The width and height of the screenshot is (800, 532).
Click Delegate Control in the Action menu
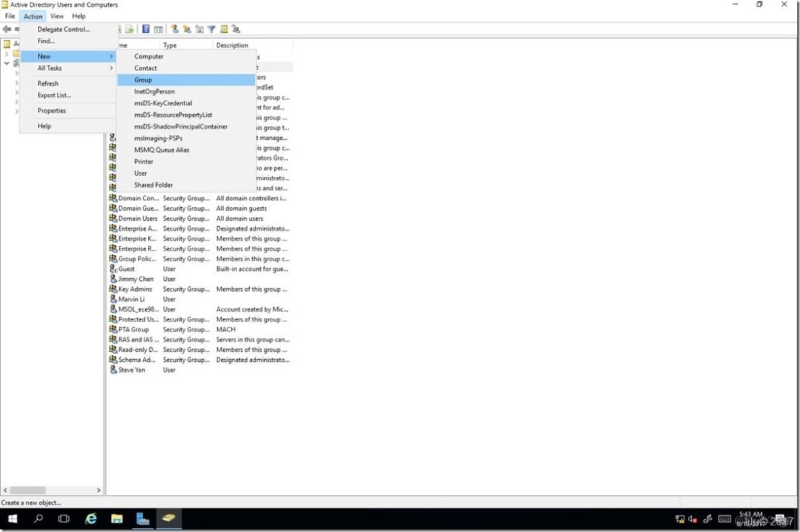[63, 29]
